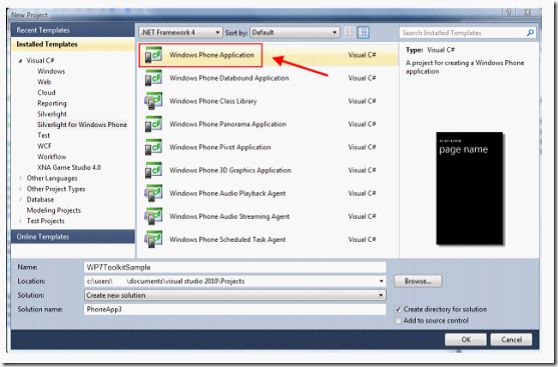Select 'Windows Phone Pivot Application' text

pyautogui.click(x=220, y=147)
